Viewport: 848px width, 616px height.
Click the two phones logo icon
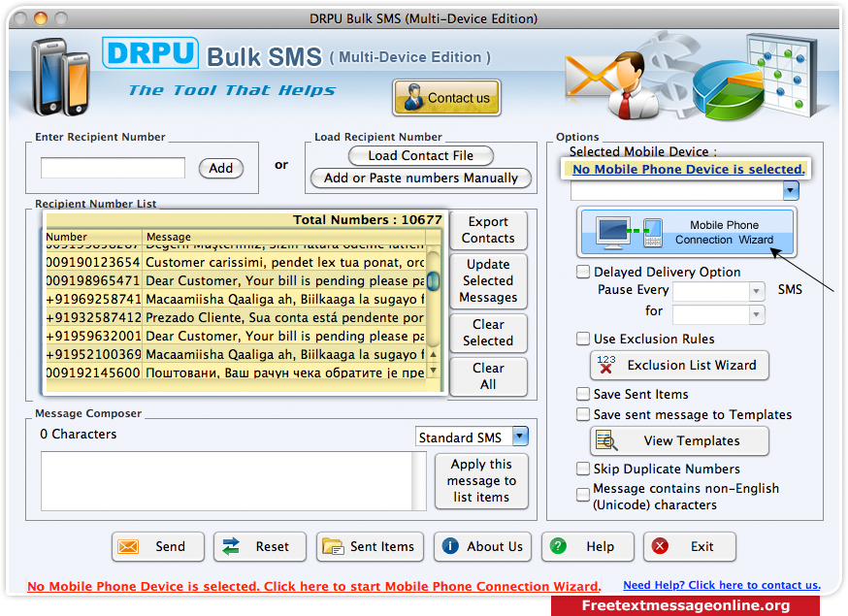(x=60, y=78)
